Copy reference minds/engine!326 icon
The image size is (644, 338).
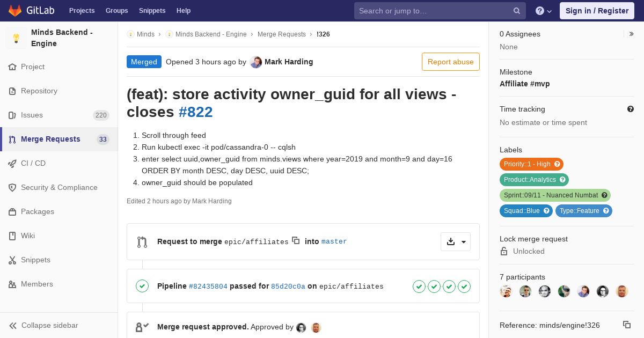pos(627,325)
